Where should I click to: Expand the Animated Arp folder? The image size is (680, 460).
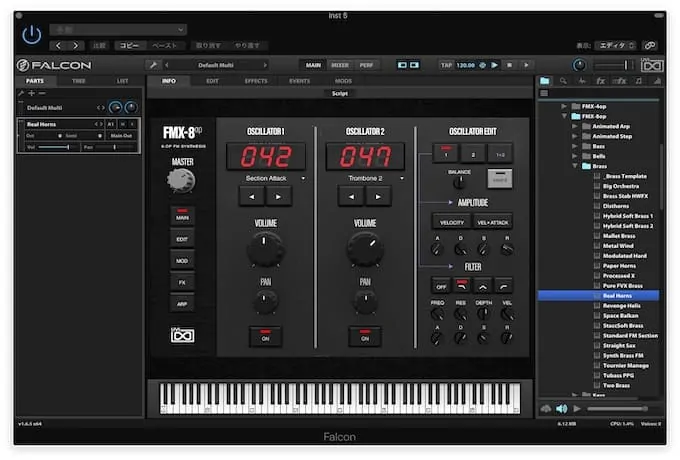click(x=574, y=126)
